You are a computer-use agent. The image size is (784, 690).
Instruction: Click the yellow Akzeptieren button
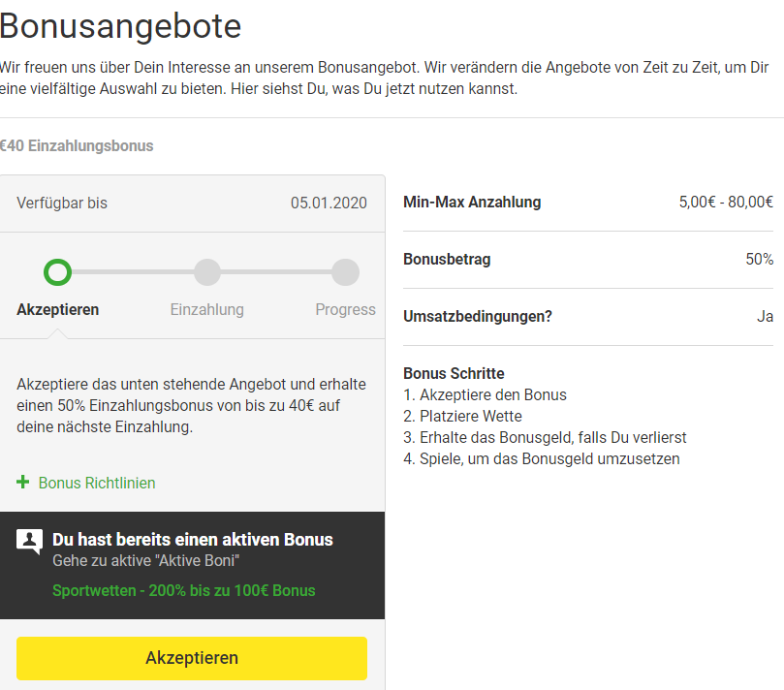click(192, 658)
